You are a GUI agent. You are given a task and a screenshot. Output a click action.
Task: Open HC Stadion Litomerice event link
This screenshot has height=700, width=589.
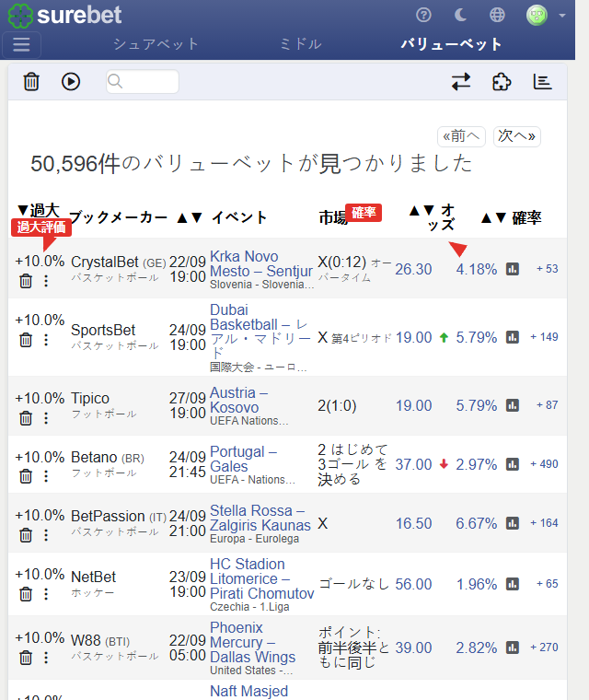click(x=262, y=578)
